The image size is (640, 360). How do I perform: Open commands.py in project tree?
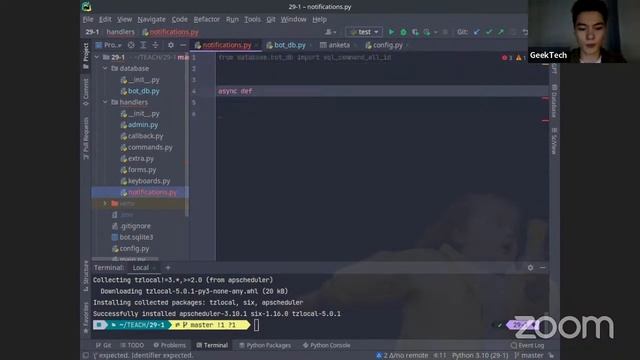[x=150, y=147]
